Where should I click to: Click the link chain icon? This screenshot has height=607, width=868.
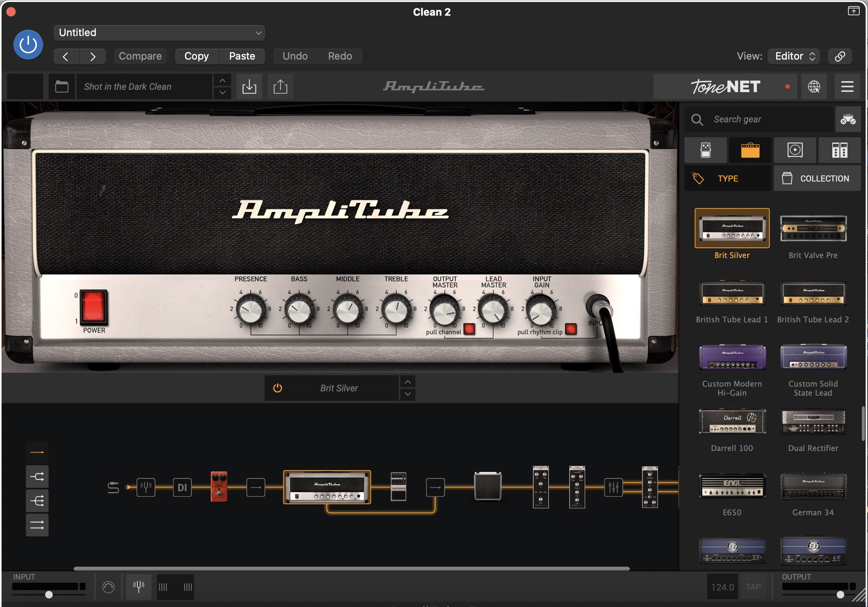pyautogui.click(x=840, y=56)
